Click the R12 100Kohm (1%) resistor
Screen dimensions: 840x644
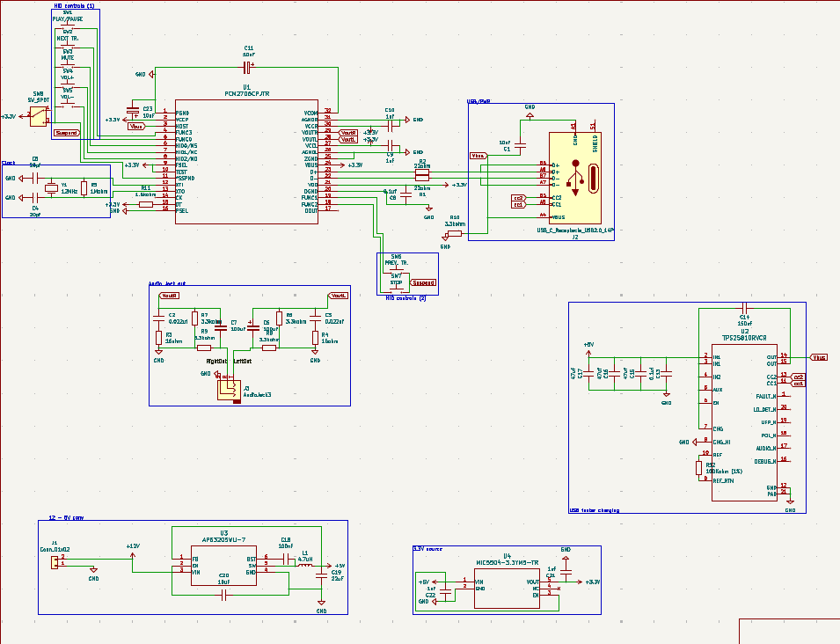(700, 467)
